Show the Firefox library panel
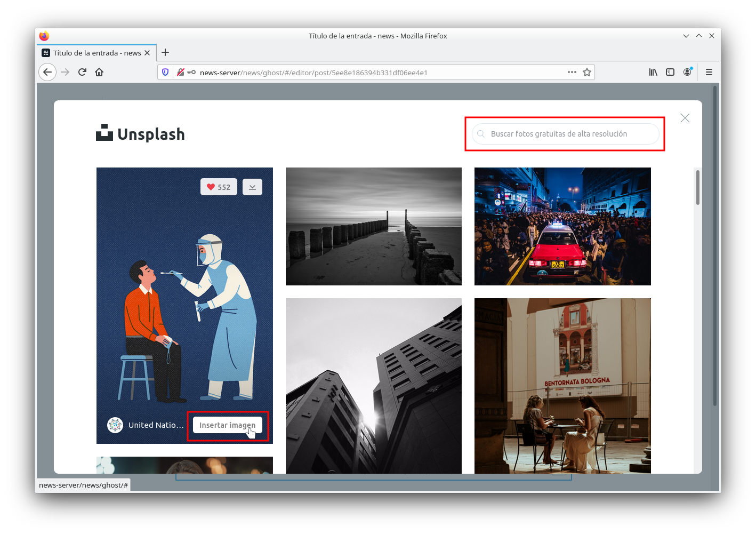 tap(653, 72)
